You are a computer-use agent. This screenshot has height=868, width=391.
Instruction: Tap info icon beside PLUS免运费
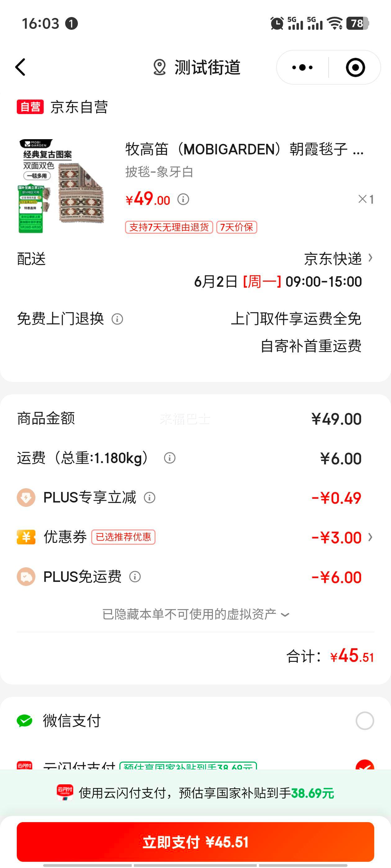coord(135,577)
